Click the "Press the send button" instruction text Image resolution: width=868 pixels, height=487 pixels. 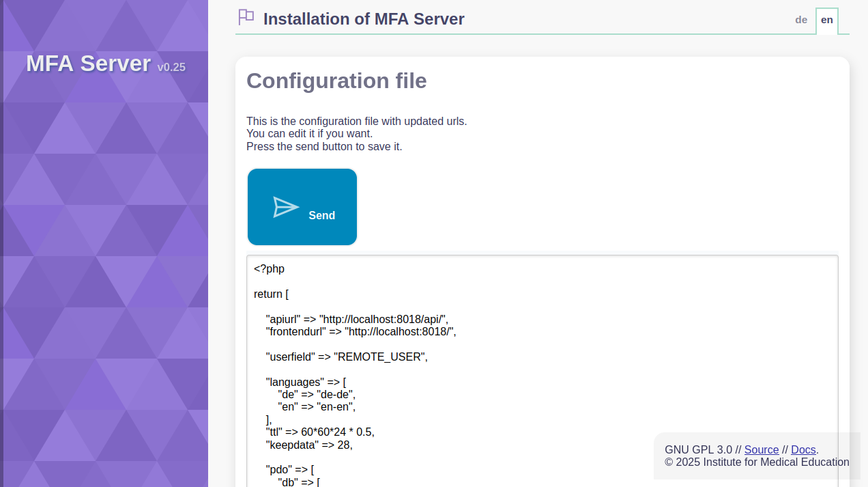pyautogui.click(x=324, y=146)
